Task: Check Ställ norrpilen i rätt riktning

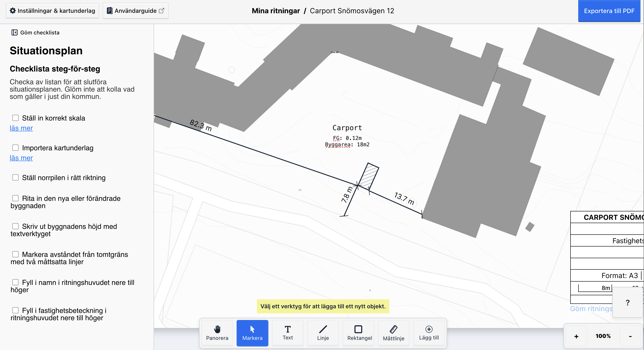Action: pyautogui.click(x=15, y=177)
